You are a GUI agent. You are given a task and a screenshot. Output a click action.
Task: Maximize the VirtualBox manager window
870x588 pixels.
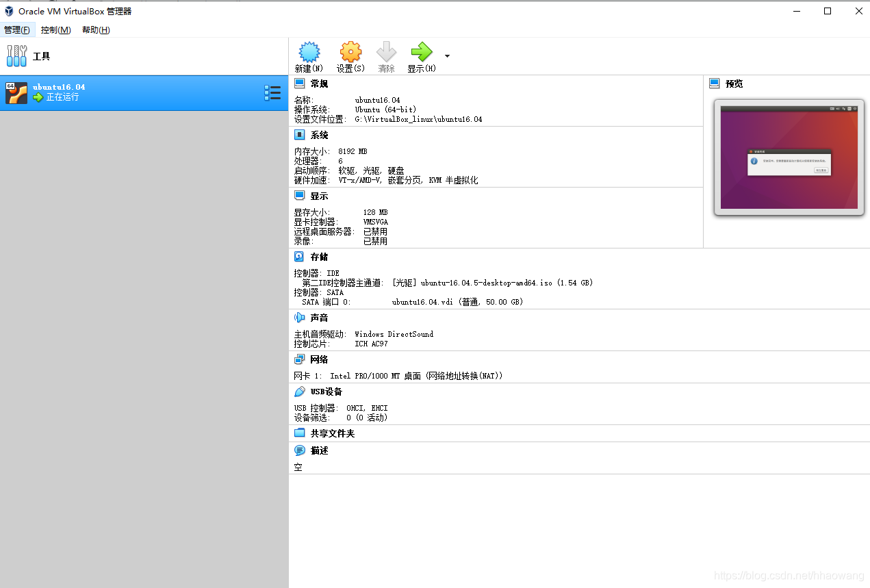(828, 11)
